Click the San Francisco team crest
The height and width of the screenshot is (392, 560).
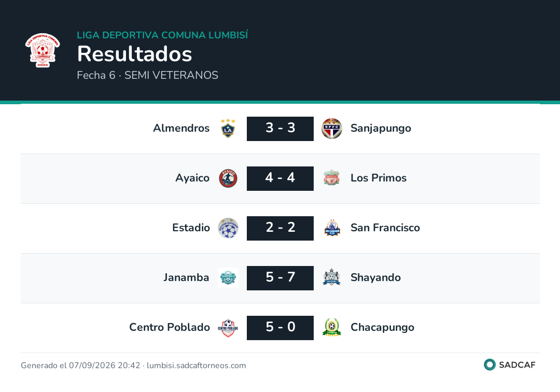[x=332, y=228]
